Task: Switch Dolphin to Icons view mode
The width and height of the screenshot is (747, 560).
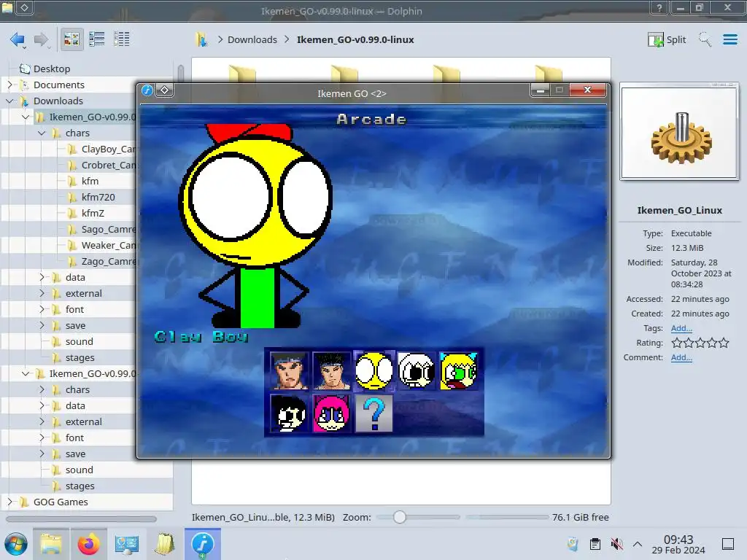Action: tap(71, 39)
